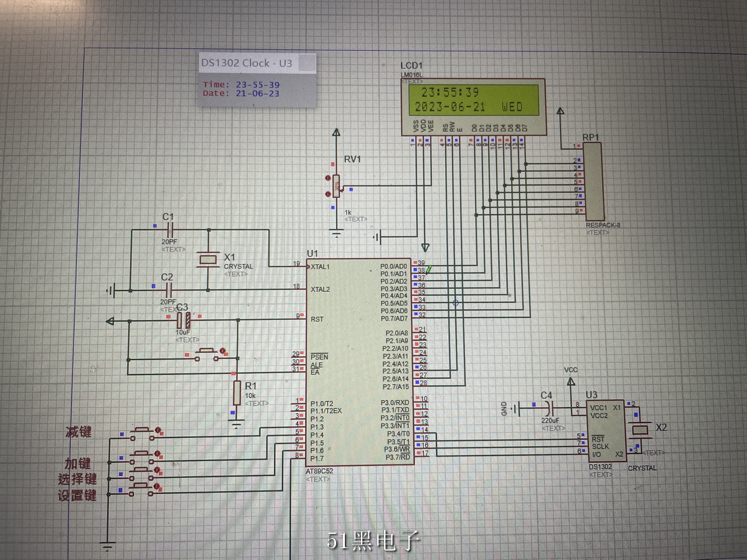Push the reset button below C3
This screenshot has width=747, height=560.
pos(206,354)
